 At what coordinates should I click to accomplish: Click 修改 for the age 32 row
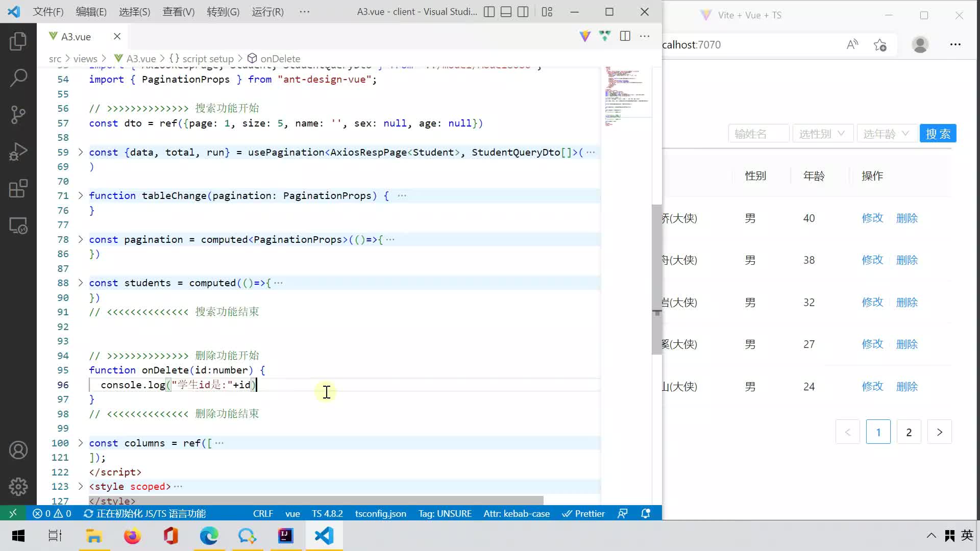(872, 302)
